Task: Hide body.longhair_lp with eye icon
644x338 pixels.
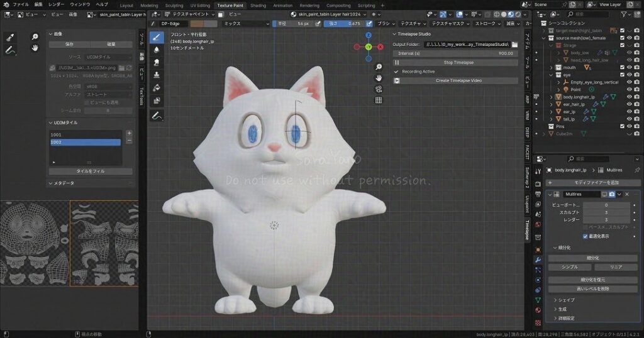Action: tap(629, 97)
